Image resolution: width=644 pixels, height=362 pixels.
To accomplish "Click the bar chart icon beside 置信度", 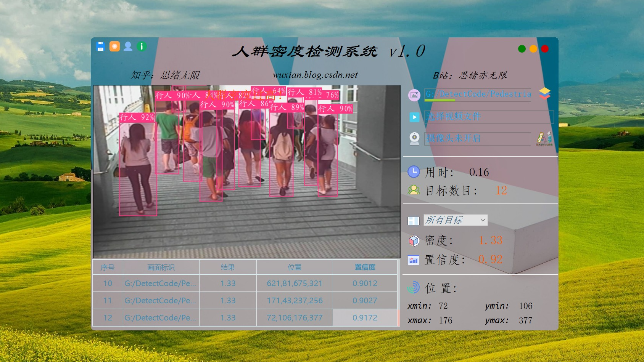I will click(x=414, y=260).
